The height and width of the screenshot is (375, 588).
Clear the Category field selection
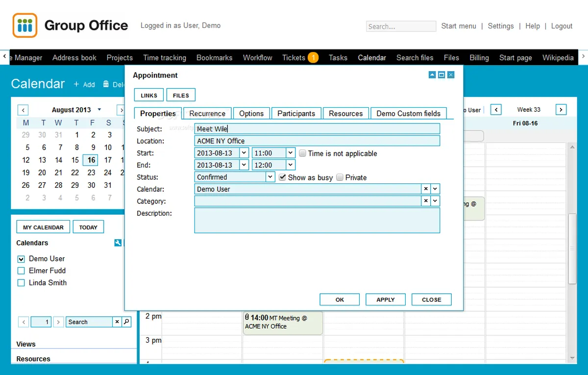[426, 201]
